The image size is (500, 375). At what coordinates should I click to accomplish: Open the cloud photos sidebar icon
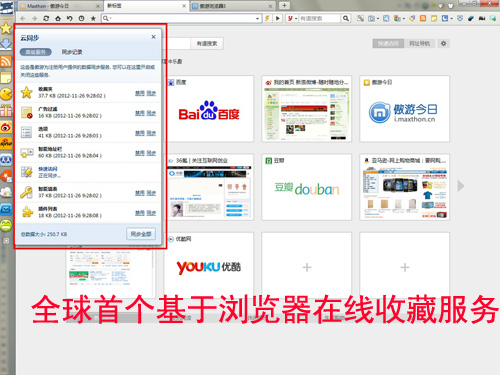[x=6, y=192]
